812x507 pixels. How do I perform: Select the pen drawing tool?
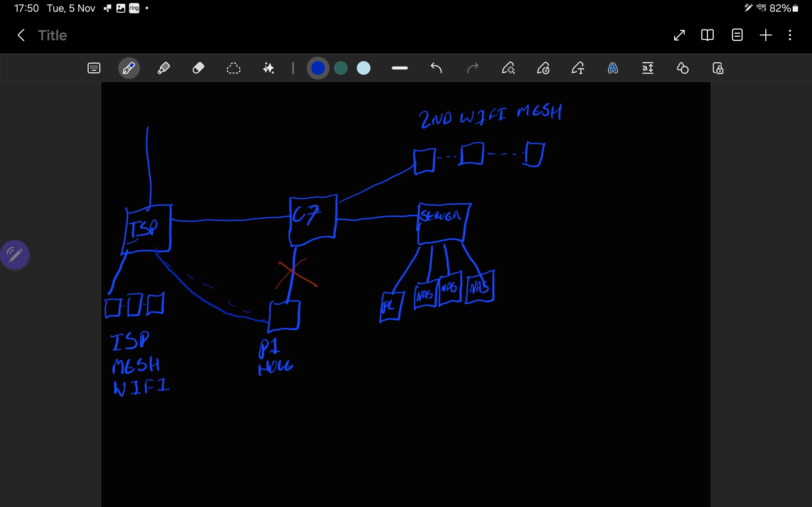129,68
